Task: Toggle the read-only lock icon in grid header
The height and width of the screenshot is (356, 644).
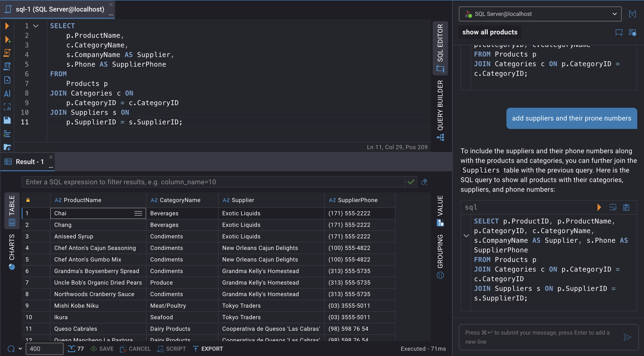Action: pyautogui.click(x=28, y=200)
